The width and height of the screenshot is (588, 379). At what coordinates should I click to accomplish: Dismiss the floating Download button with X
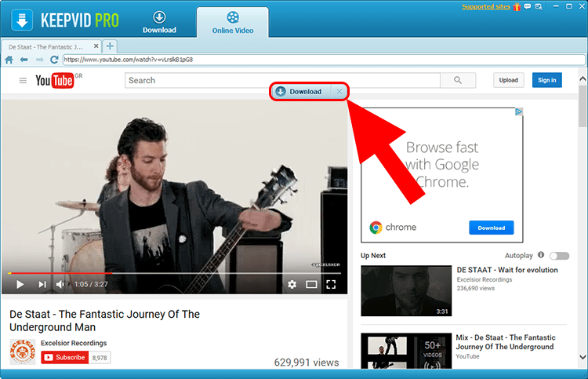tap(339, 92)
